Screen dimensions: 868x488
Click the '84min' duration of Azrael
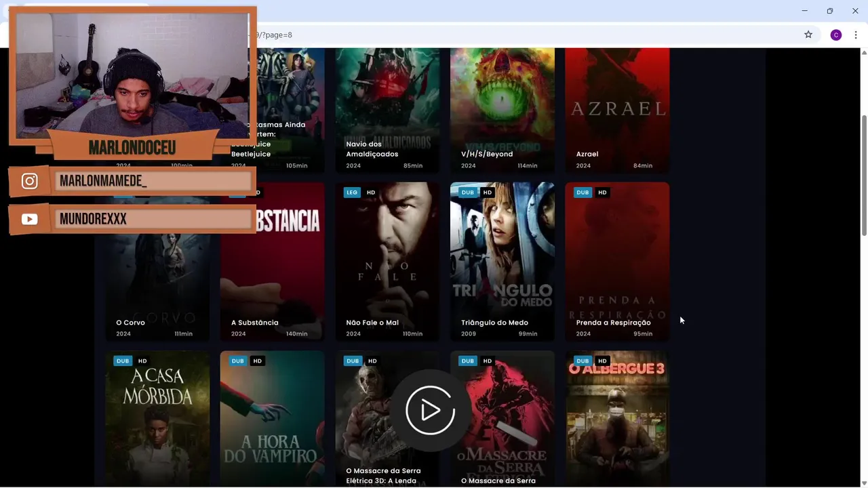(643, 165)
